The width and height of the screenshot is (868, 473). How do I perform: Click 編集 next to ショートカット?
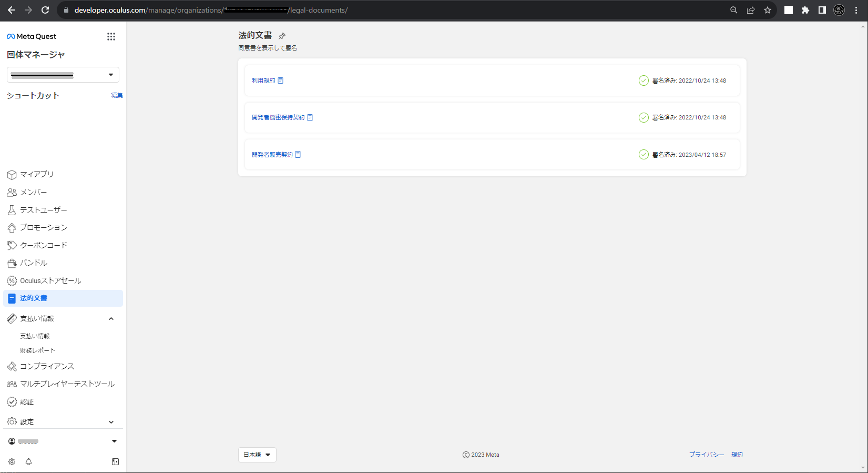[x=117, y=95]
